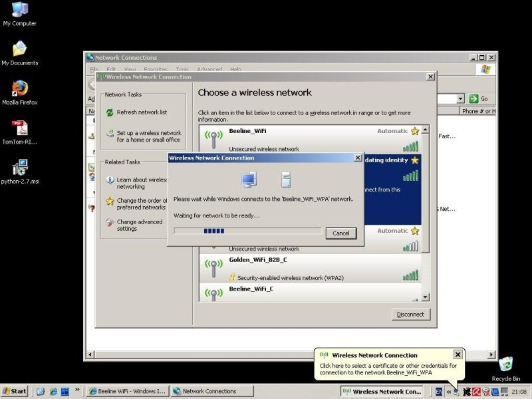Click the Phone # or Host column header
The height and width of the screenshot is (399, 532).
[x=478, y=111]
